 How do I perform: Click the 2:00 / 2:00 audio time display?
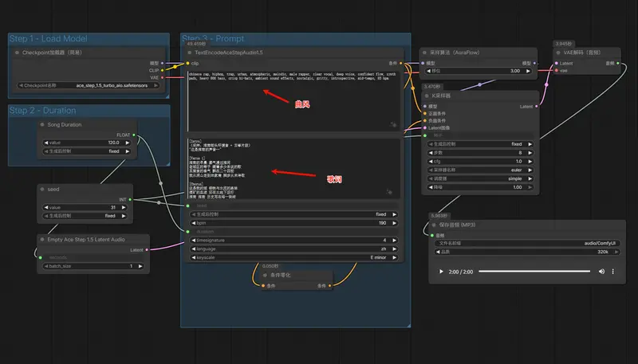tap(461, 272)
